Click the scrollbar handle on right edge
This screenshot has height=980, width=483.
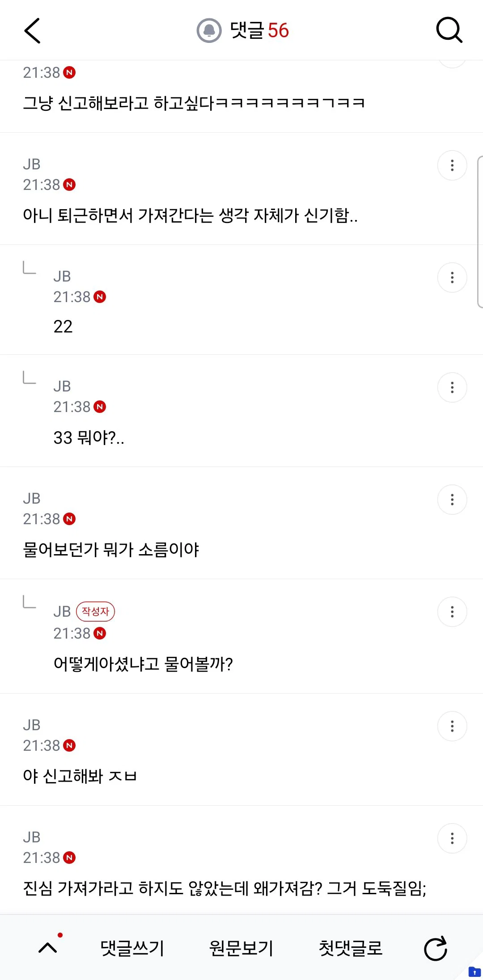(480, 232)
